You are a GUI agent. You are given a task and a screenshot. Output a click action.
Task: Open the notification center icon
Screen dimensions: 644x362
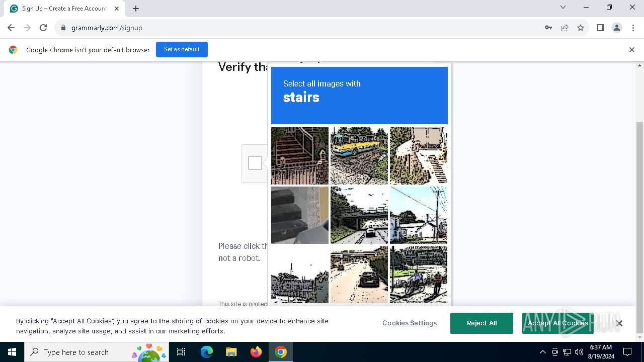(627, 352)
